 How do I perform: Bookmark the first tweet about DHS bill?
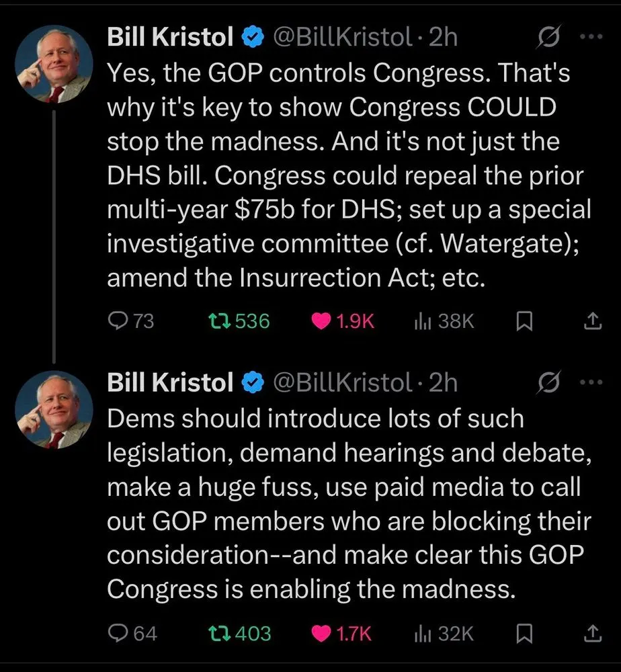[524, 323]
